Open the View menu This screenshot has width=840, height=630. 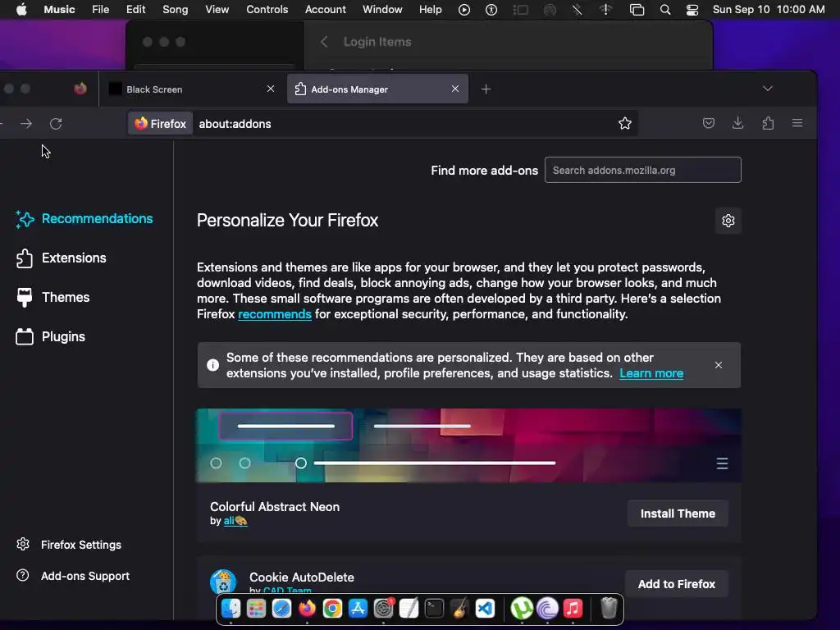click(x=217, y=10)
